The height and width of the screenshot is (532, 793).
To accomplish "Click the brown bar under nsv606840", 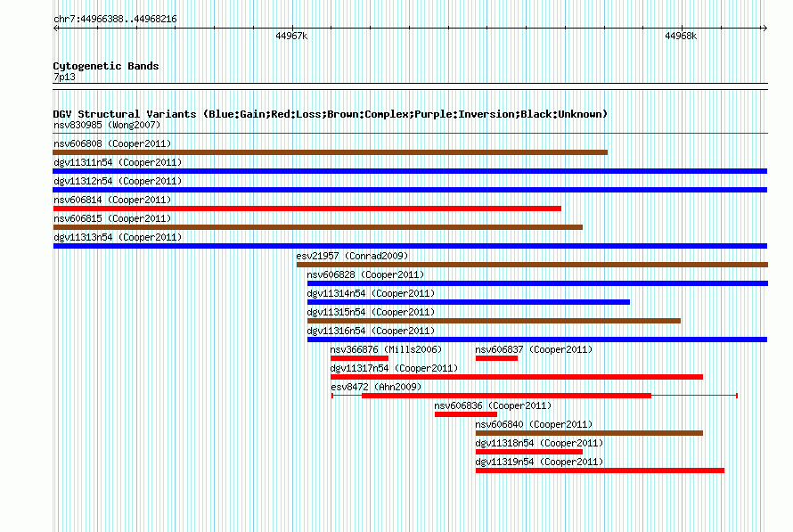I will pos(589,433).
